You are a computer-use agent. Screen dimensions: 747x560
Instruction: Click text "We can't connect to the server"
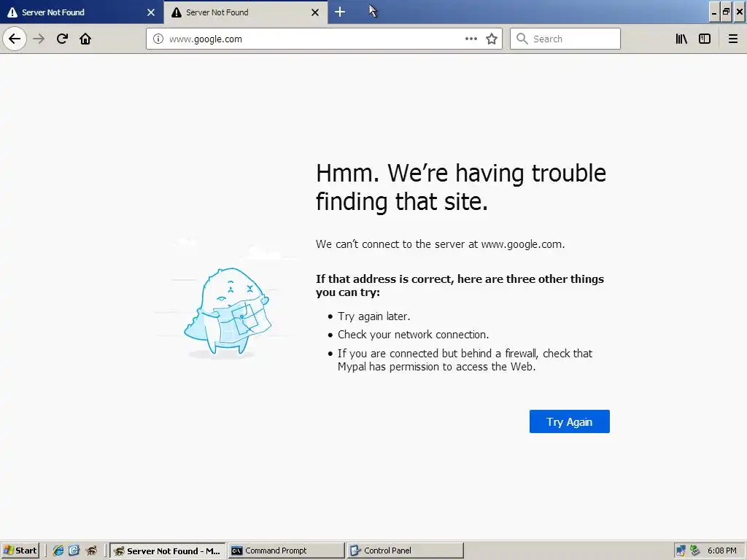(440, 244)
